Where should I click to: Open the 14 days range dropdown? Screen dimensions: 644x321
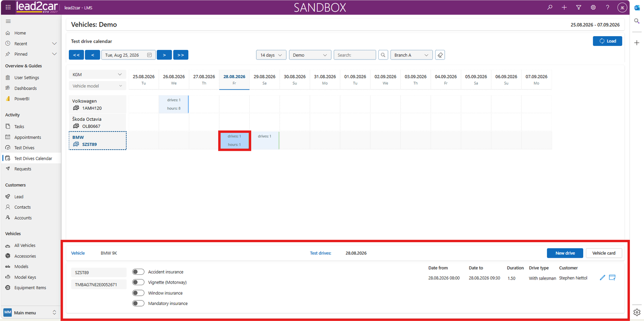tap(271, 55)
